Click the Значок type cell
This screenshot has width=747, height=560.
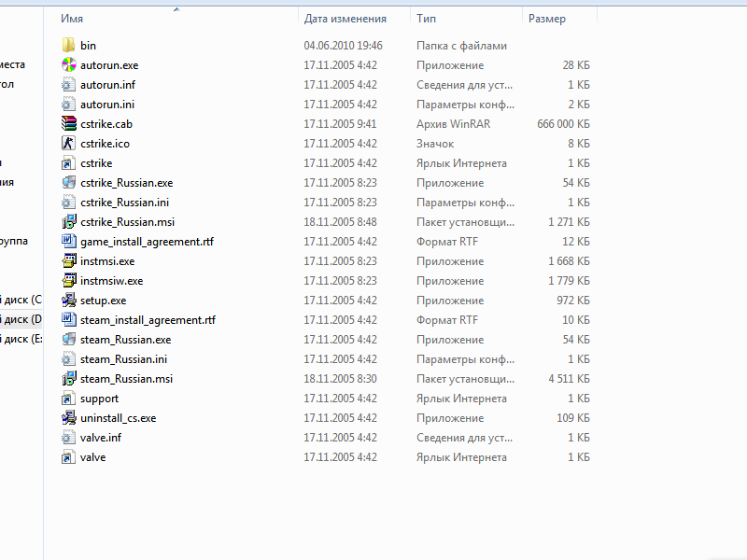click(435, 144)
